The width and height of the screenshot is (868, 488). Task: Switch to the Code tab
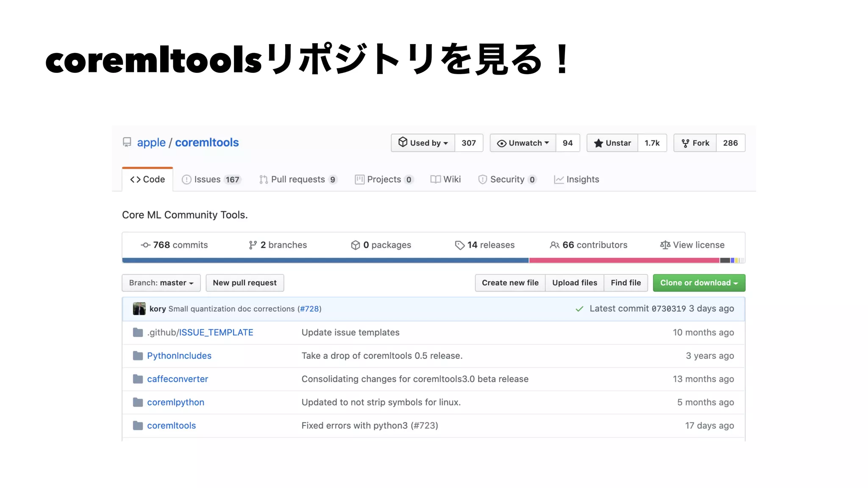[x=147, y=180]
